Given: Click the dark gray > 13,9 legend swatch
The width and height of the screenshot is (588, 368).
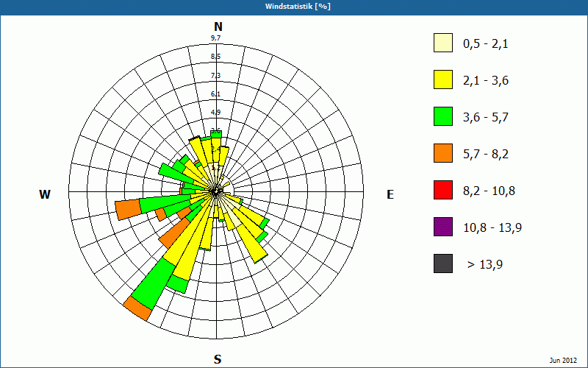Looking at the screenshot, I should pyautogui.click(x=443, y=263).
